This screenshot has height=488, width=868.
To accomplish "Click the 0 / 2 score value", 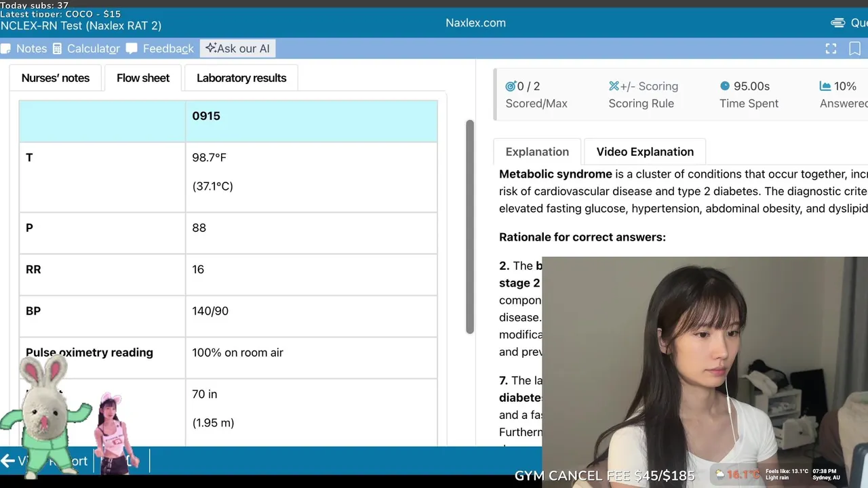I will (528, 86).
